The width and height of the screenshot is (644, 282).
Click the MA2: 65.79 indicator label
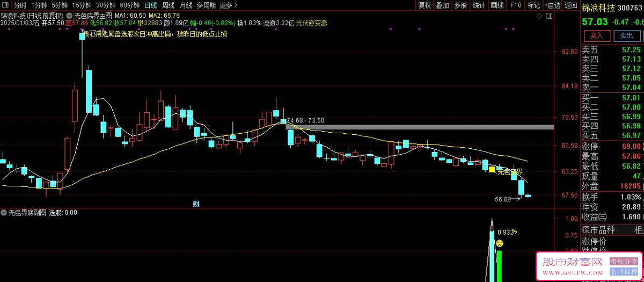(164, 16)
